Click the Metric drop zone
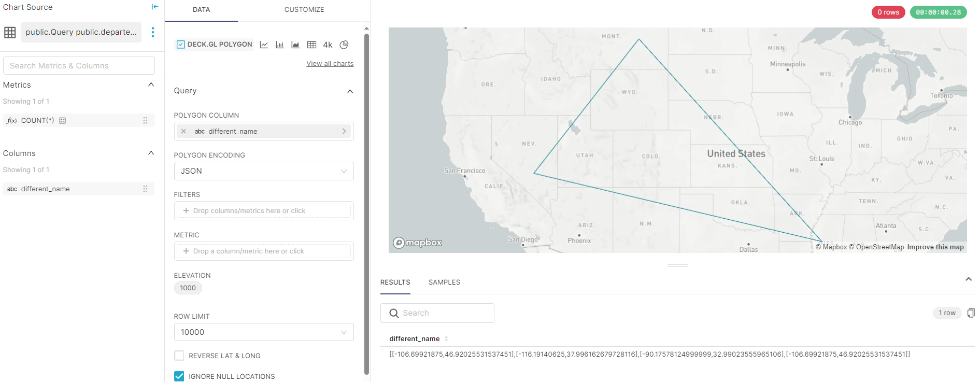The height and width of the screenshot is (382, 980). [264, 251]
